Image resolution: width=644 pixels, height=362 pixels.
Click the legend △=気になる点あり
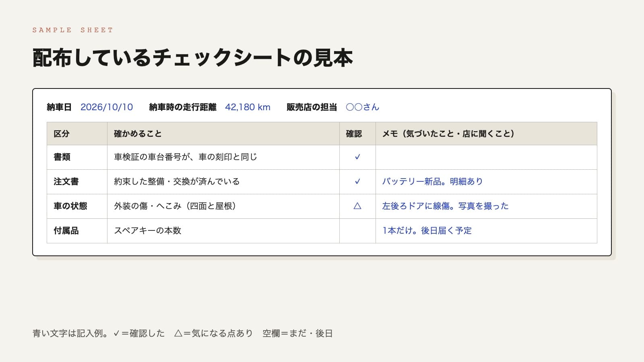(x=213, y=333)
